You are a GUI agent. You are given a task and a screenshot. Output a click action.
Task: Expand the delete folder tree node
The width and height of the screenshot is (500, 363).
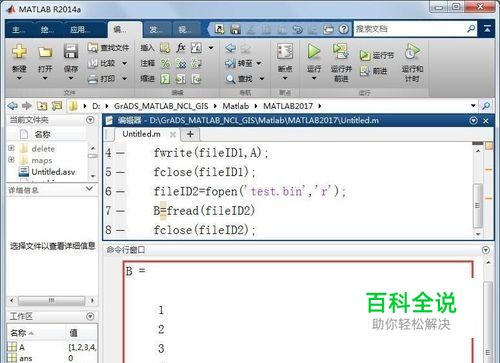[x=11, y=148]
